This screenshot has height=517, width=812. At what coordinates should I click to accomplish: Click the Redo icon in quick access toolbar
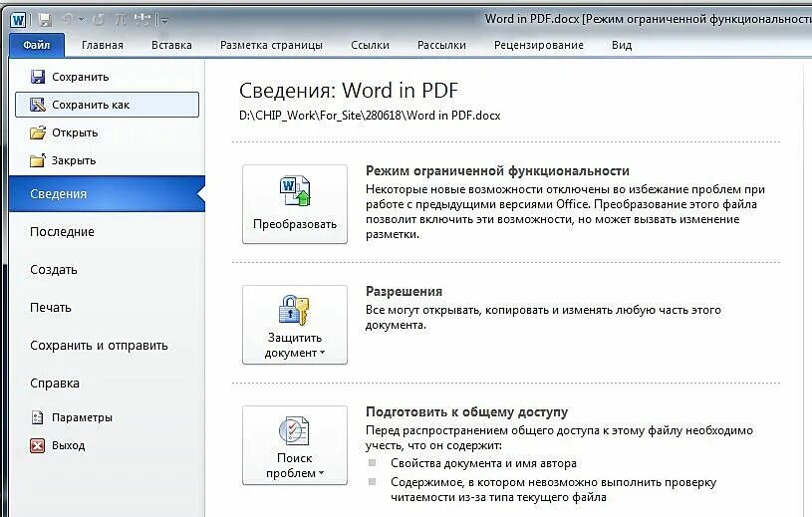click(x=98, y=20)
